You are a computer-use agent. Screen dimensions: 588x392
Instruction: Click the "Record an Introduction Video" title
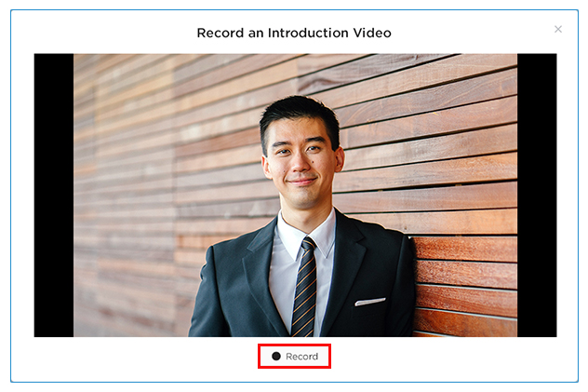tap(294, 33)
